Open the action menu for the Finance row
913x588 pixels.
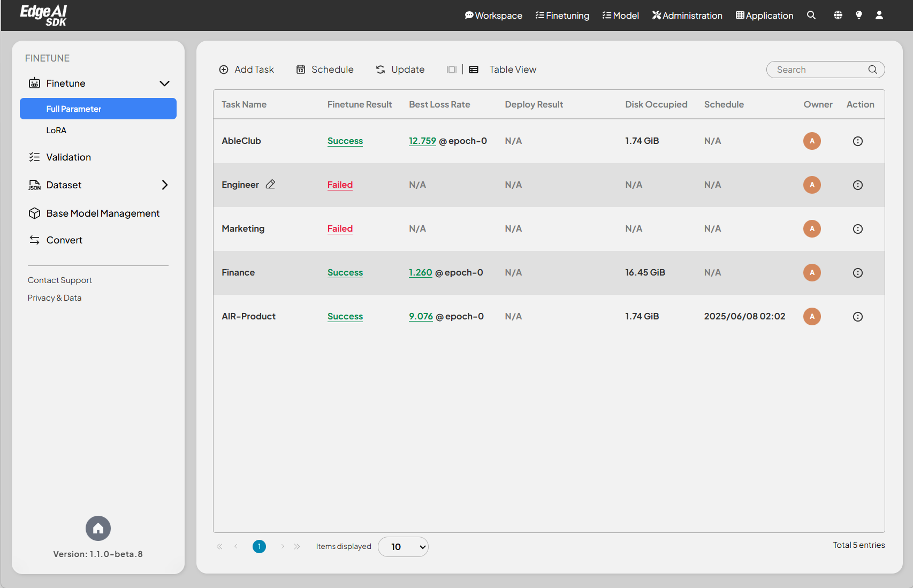857,273
